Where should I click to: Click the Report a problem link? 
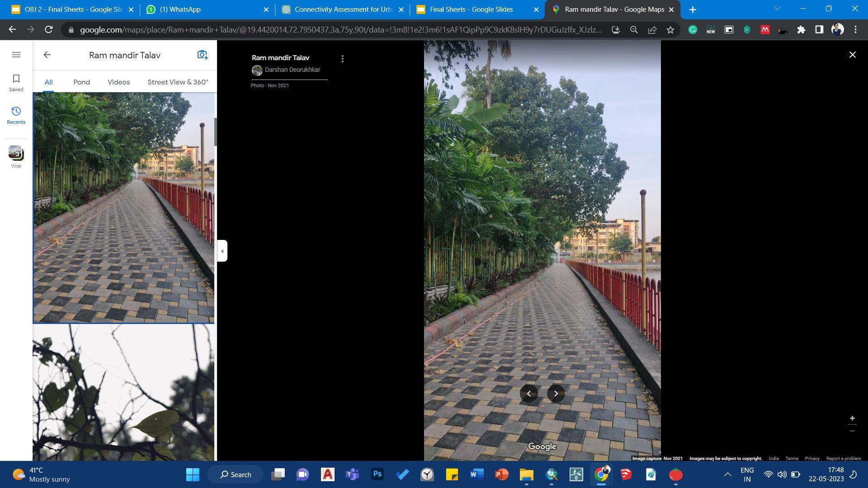pos(843,458)
